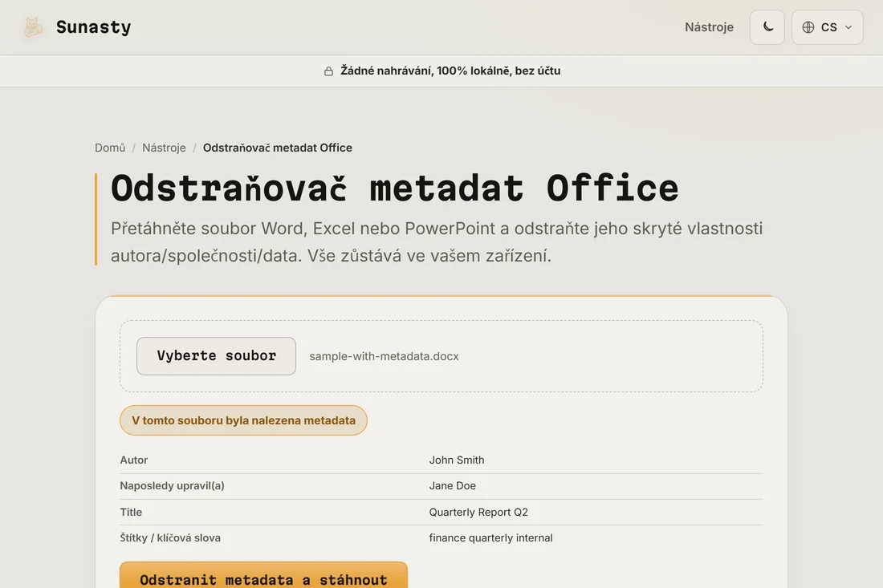883x588 pixels.
Task: Click the 'Naposledy upravil(a)' row label
Action: pyautogui.click(x=173, y=485)
